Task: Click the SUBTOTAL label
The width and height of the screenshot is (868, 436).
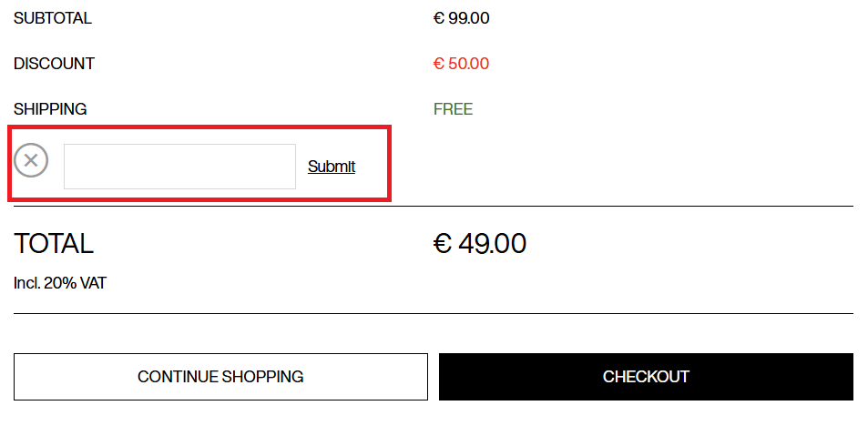Action: [x=53, y=18]
